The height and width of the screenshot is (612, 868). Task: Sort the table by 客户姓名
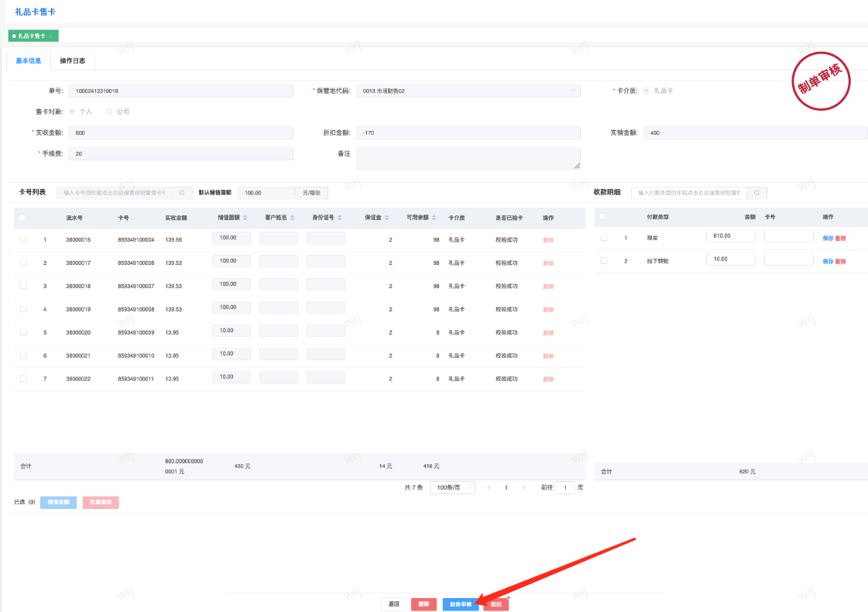coord(293,218)
